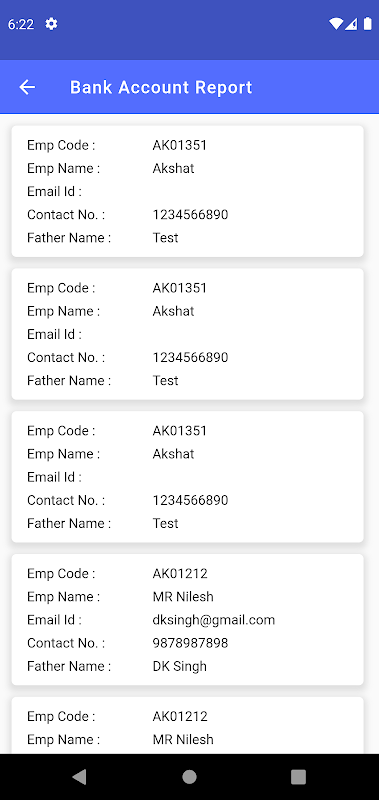The image size is (379, 800).
Task: Tap the 6:22 clock in status bar
Action: tap(21, 24)
